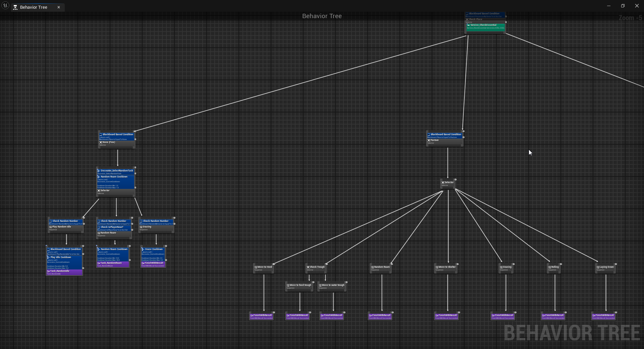Select FinishWithResult under Laying Down

tap(603, 316)
